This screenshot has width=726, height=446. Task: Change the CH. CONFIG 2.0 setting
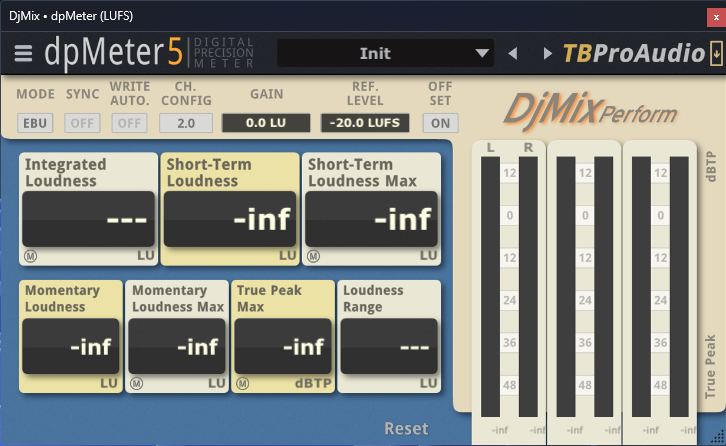[186, 123]
